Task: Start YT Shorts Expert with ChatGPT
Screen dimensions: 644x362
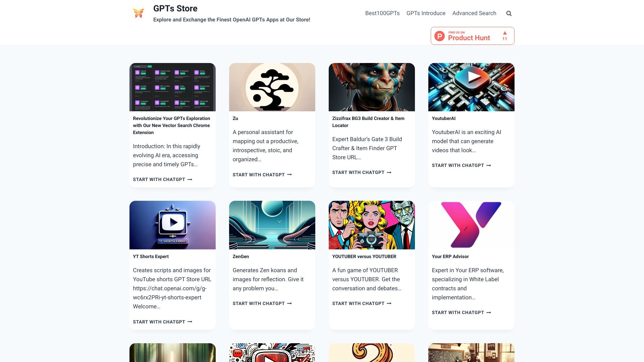Action: click(x=159, y=322)
